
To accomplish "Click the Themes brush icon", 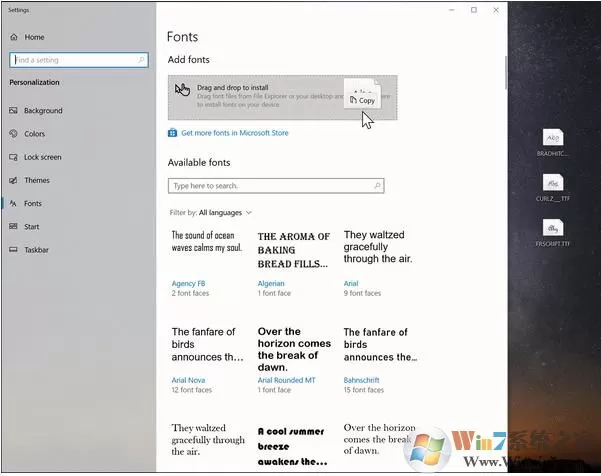I will pos(13,180).
